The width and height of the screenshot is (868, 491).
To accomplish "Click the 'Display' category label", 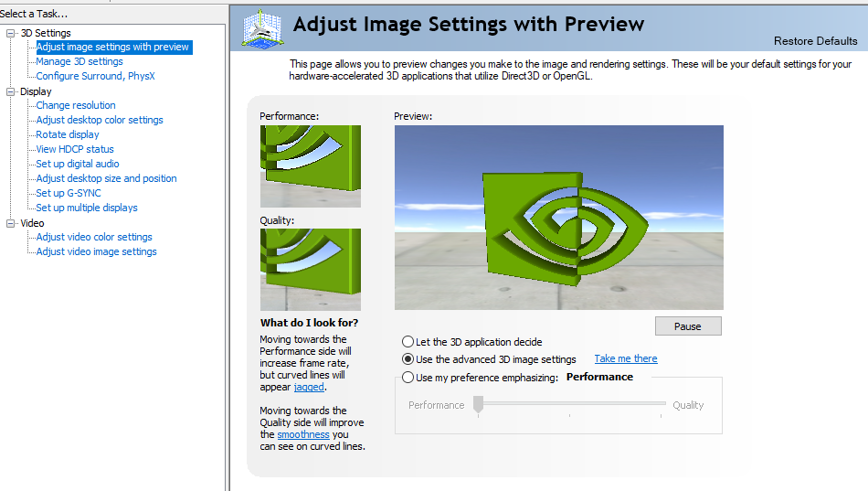I will [36, 91].
